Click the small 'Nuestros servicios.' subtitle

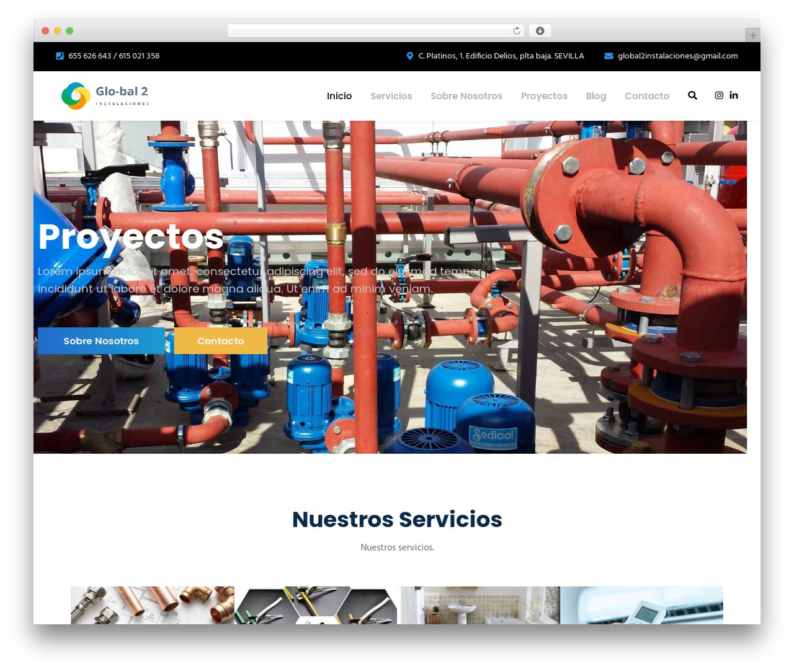pyautogui.click(x=397, y=547)
